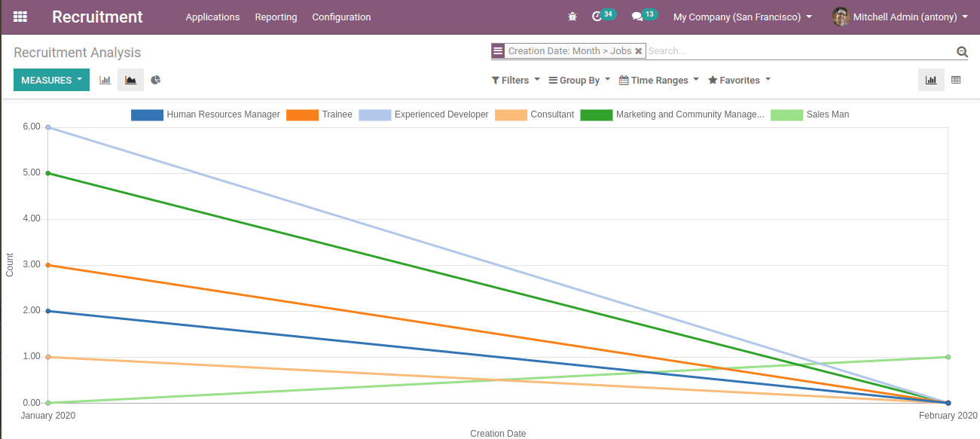Open the Measures dropdown
Screen dimensions: 980x439
point(51,80)
